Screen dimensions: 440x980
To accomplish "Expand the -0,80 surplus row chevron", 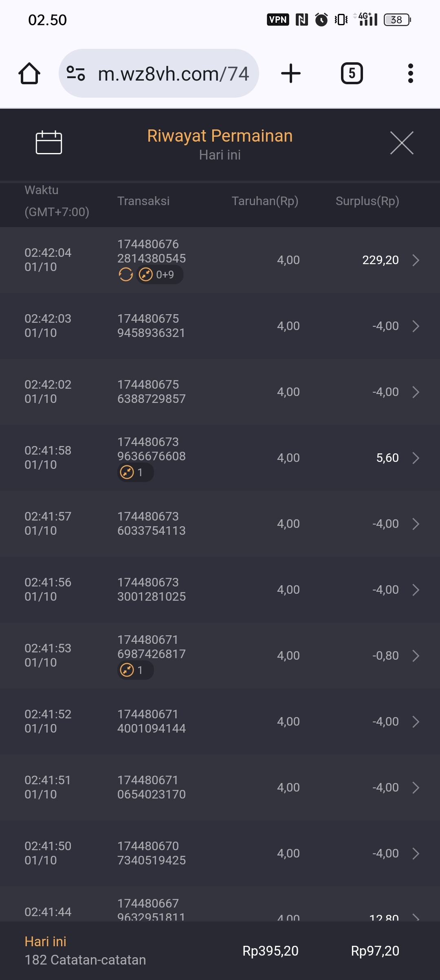I will click(x=416, y=656).
